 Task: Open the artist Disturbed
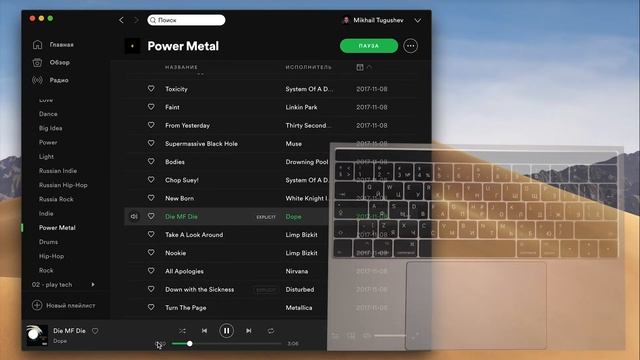[300, 289]
